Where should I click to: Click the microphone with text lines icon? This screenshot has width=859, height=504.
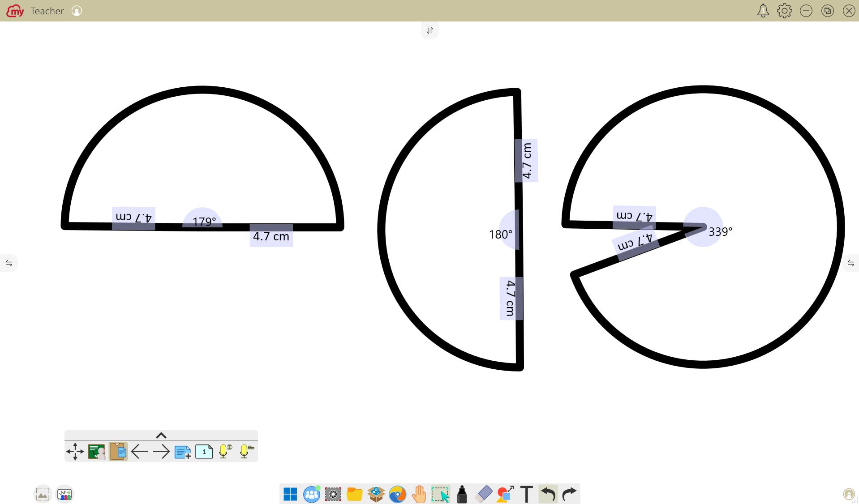247,451
